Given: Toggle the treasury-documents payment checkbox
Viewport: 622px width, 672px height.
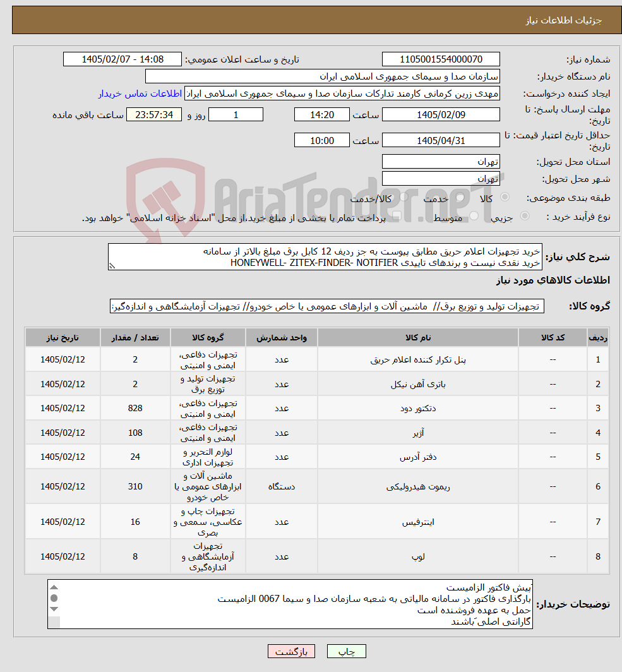Looking at the screenshot, I should [x=397, y=217].
